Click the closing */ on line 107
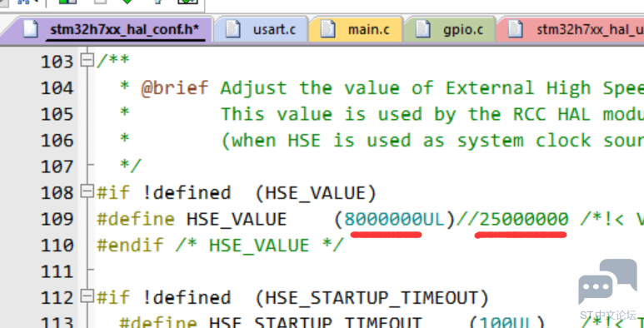Screen dimensions: 644x328 [131, 166]
